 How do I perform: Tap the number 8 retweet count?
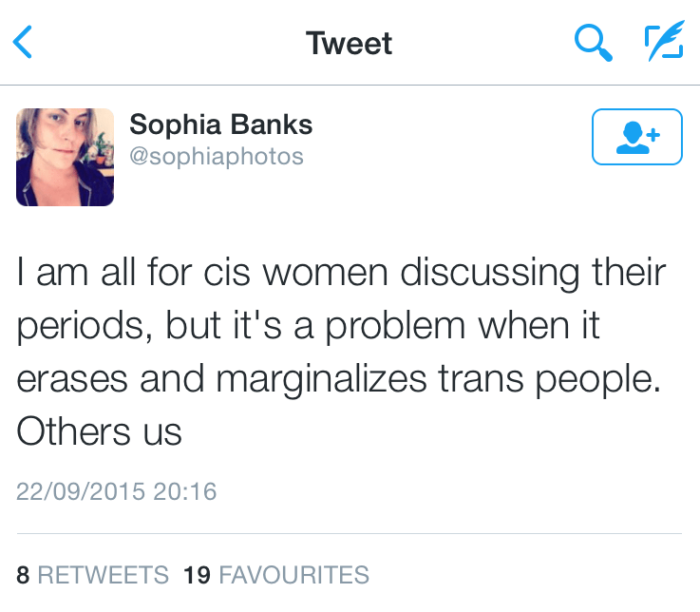(x=23, y=574)
